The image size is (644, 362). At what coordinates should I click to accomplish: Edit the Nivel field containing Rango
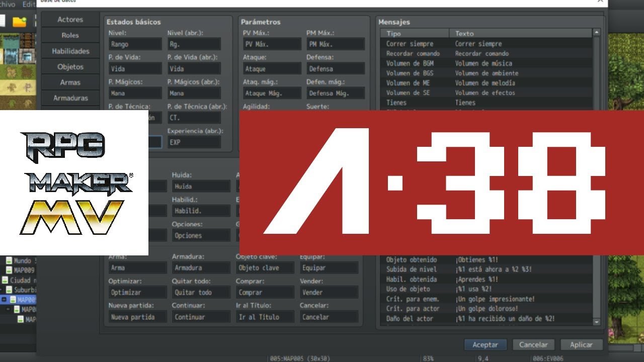[135, 44]
